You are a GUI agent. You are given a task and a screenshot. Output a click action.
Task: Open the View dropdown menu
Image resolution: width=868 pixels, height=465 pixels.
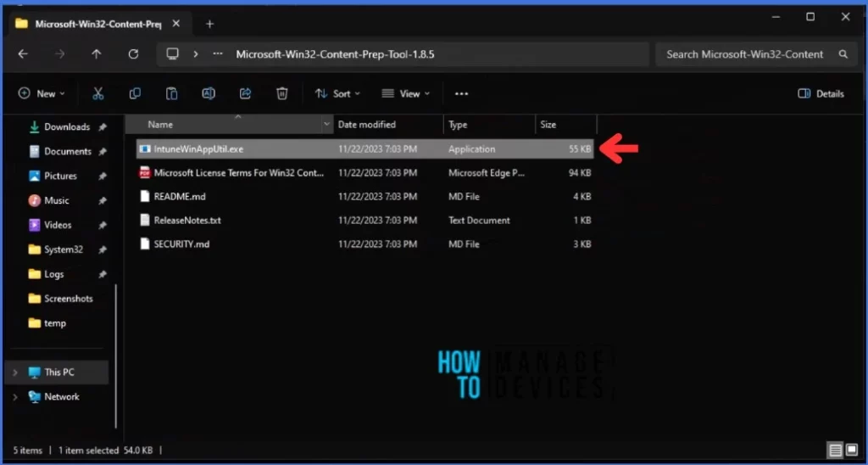coord(406,93)
